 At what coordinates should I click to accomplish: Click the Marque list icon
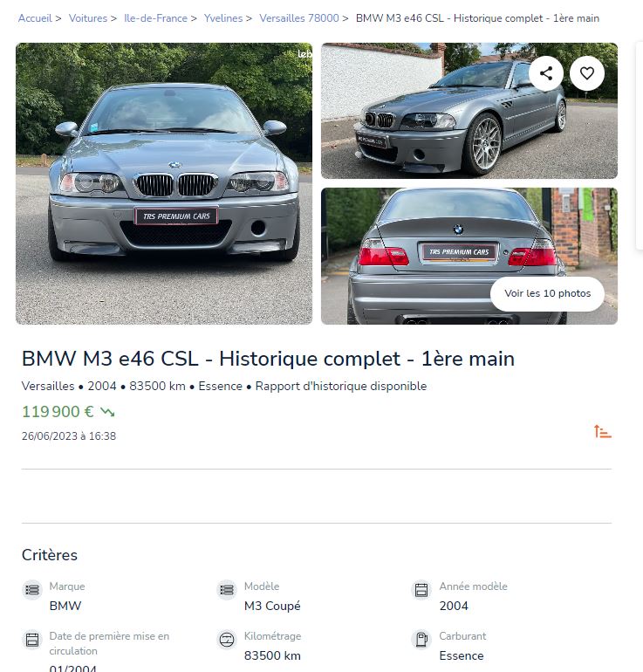pos(32,590)
